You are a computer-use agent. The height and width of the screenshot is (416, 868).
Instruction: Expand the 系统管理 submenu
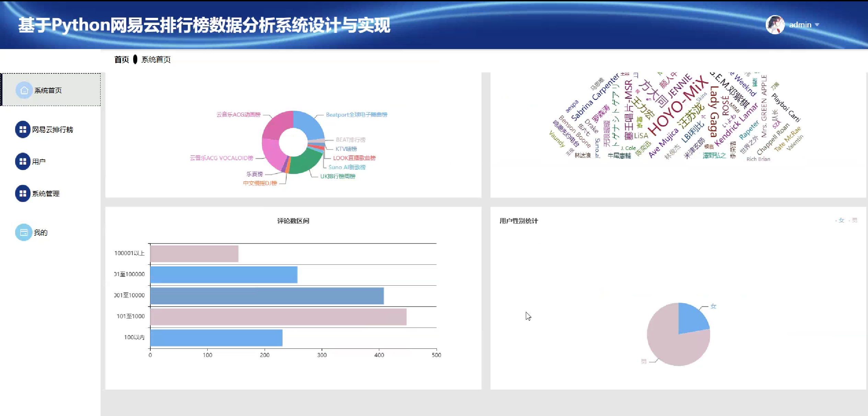click(46, 193)
